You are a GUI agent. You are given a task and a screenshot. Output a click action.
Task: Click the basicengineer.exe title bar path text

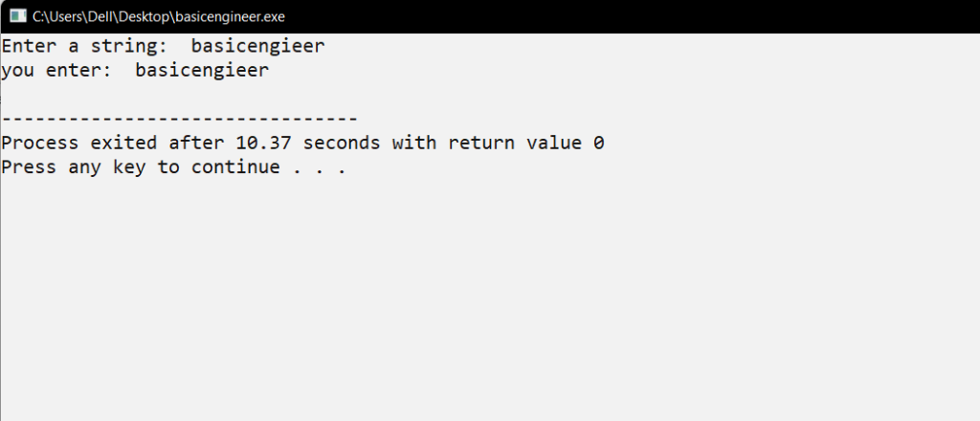[159, 17]
